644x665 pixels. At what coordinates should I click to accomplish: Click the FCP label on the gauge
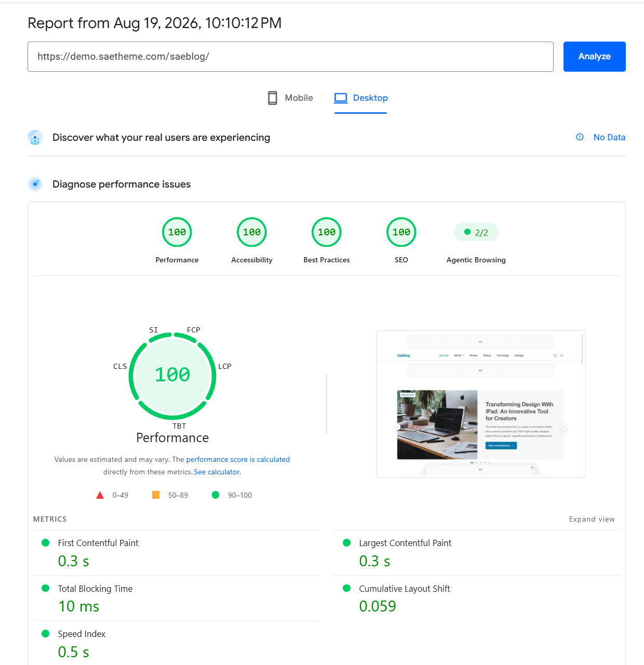(194, 330)
